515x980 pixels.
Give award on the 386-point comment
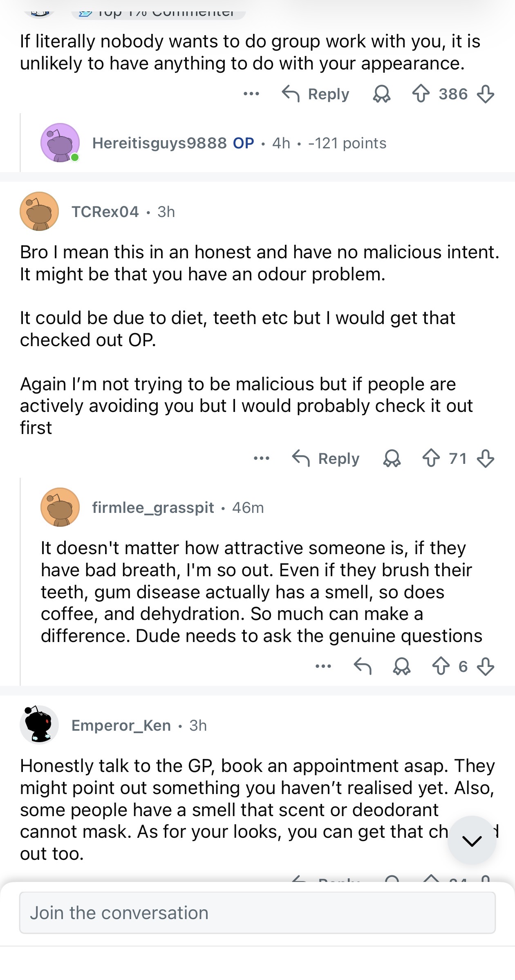pos(382,94)
